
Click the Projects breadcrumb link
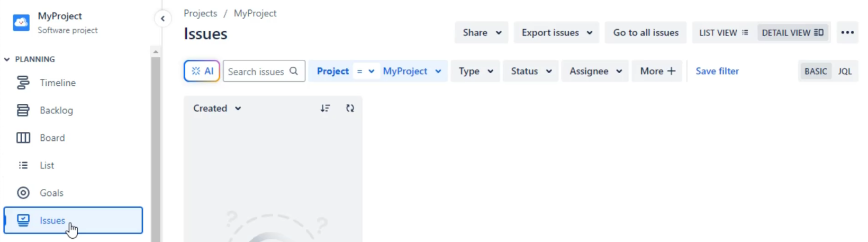tap(200, 13)
